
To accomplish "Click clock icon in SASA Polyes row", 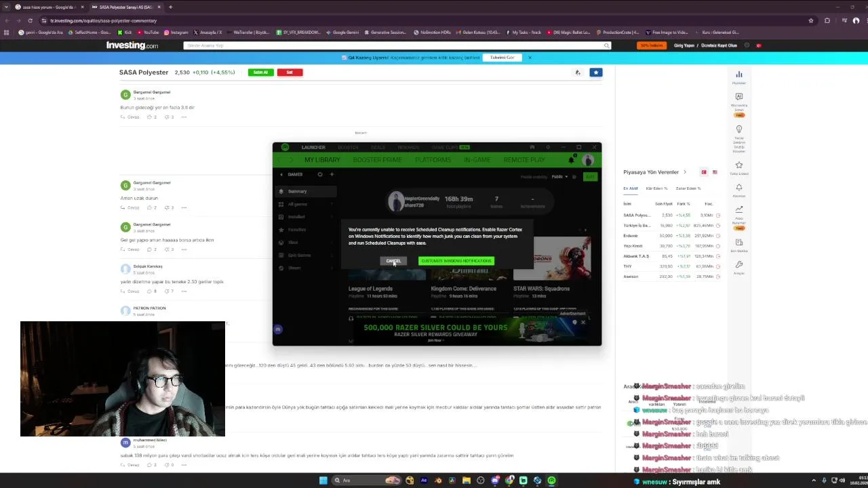I will click(718, 216).
